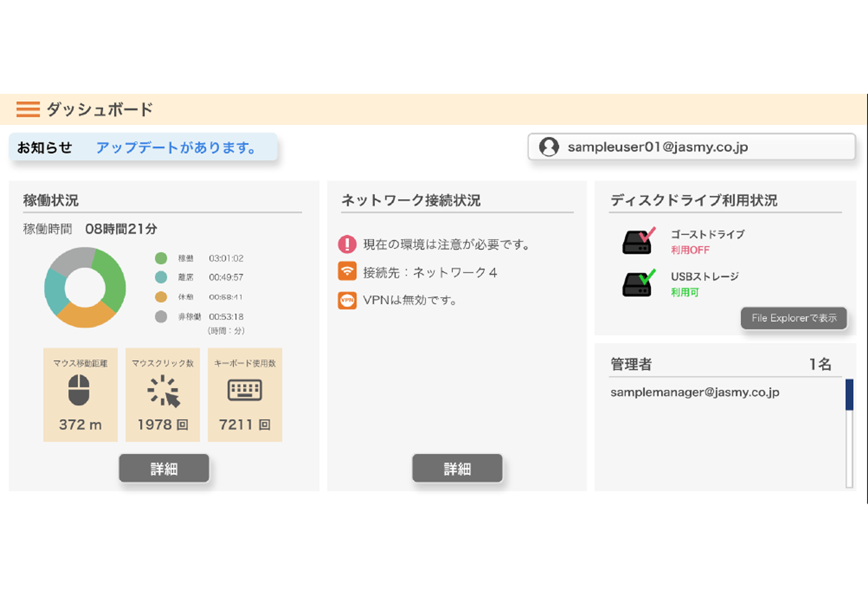
Task: Click the donut chart of 稼働時間
Action: (85, 288)
